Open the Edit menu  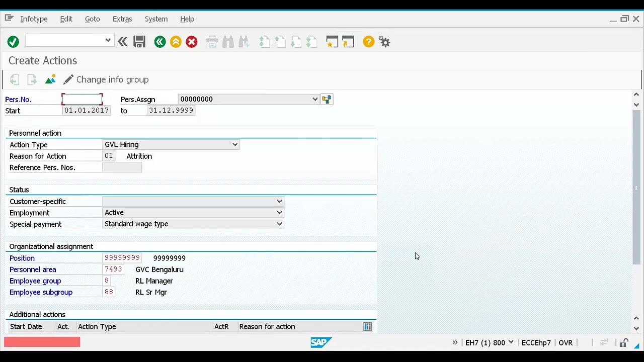[66, 19]
